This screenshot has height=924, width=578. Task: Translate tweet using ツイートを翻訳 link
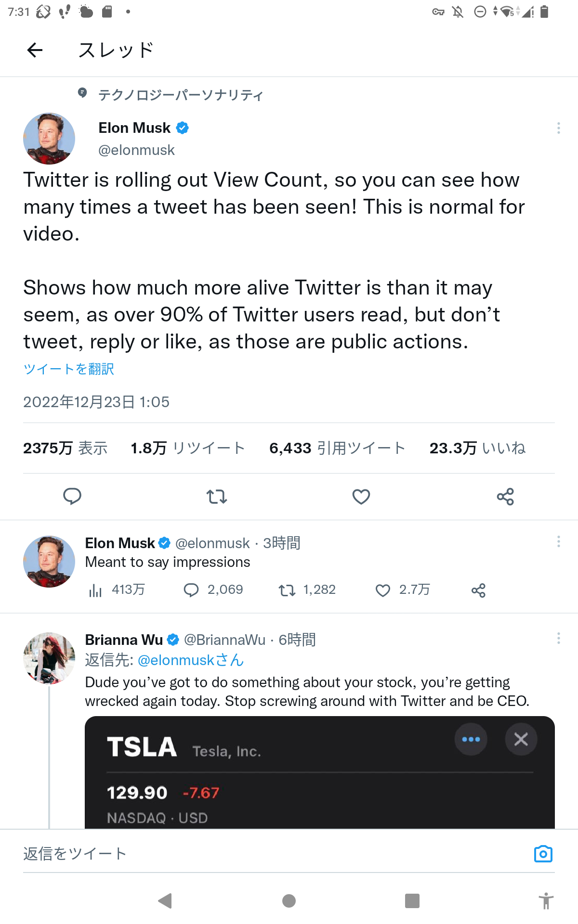click(x=69, y=369)
